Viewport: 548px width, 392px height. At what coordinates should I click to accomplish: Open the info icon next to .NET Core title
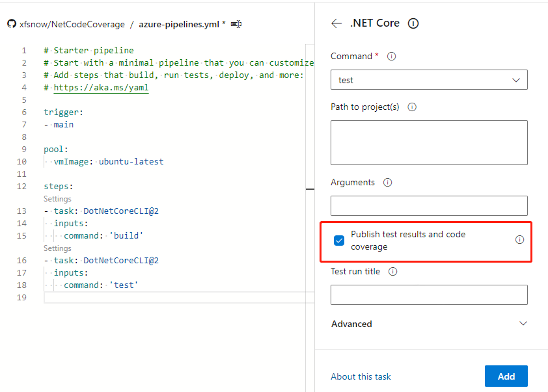click(413, 23)
